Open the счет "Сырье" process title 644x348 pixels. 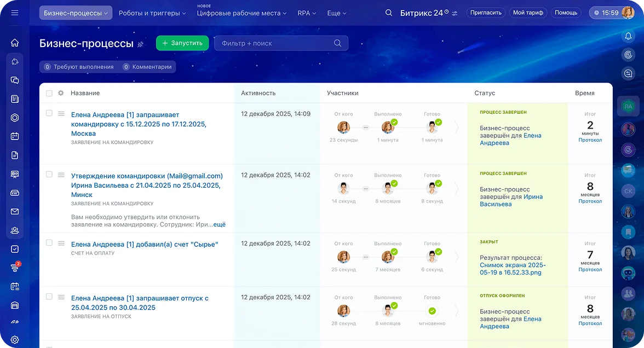(145, 244)
